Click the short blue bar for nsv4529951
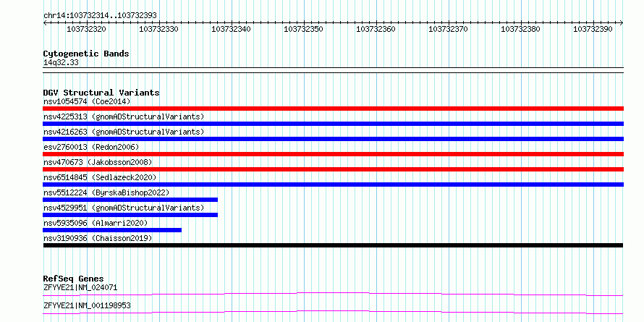This screenshot has width=644, height=322. 130,215
